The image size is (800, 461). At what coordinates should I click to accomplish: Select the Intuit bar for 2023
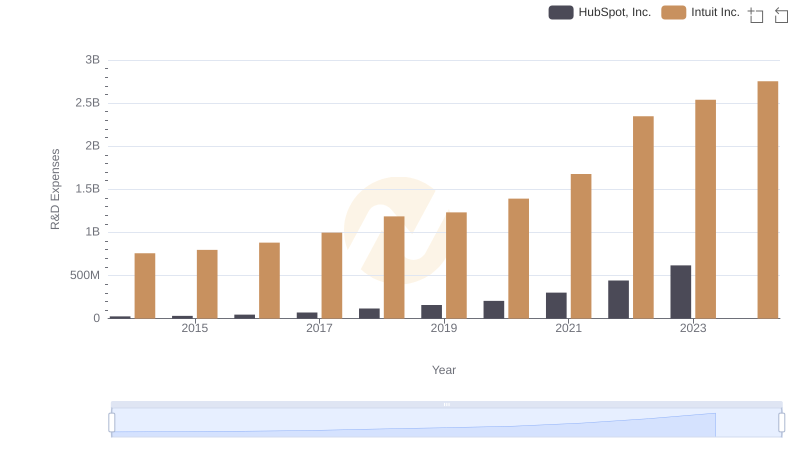[x=705, y=209]
